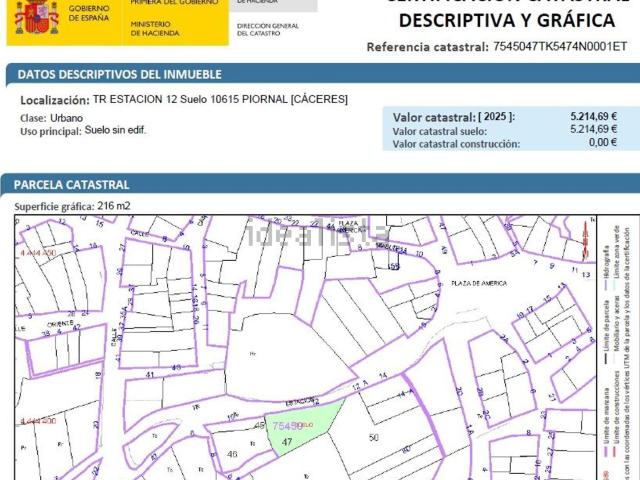Click the cadastral reference number 7545047TK5474N0001ET

(x=560, y=47)
